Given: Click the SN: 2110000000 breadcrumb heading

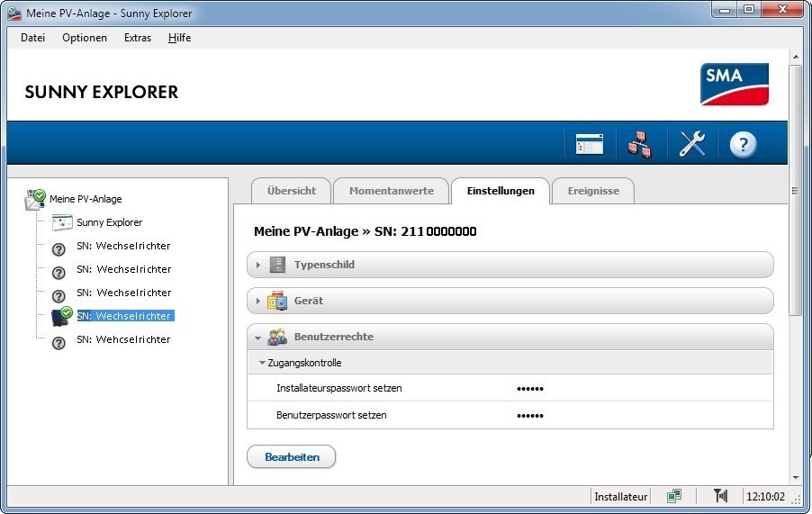Looking at the screenshot, I should pyautogui.click(x=426, y=231).
